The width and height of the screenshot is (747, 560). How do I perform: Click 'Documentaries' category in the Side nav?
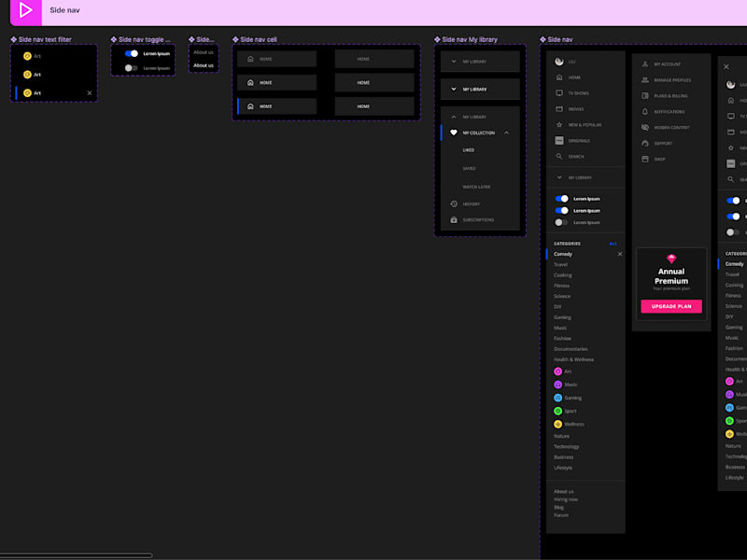pyautogui.click(x=571, y=349)
